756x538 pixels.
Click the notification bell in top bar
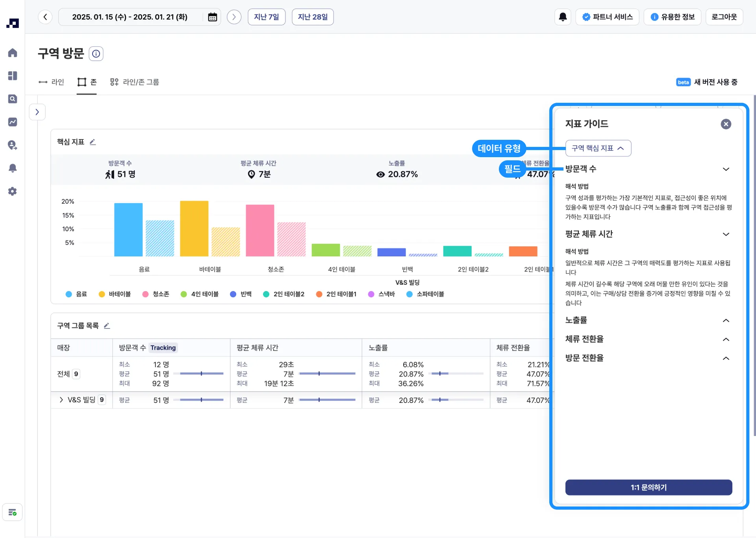pyautogui.click(x=563, y=17)
